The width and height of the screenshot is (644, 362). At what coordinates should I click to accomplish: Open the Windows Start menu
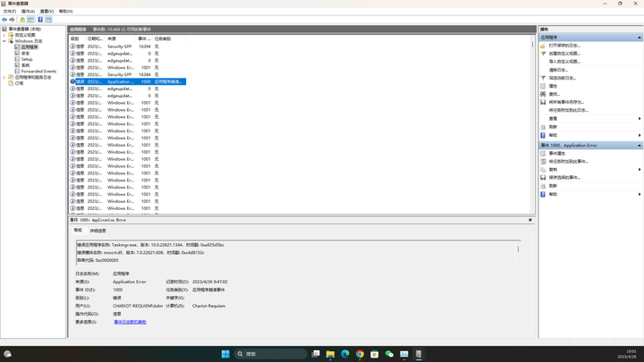(x=225, y=354)
